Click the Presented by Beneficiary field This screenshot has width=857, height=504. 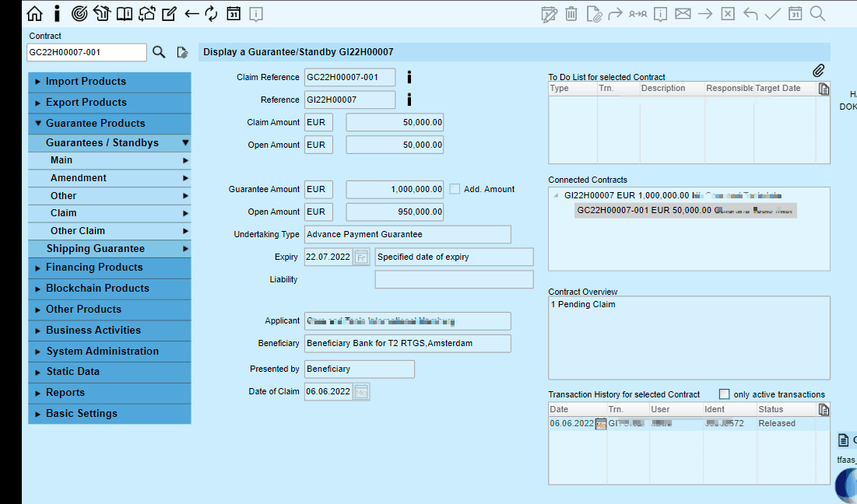359,369
